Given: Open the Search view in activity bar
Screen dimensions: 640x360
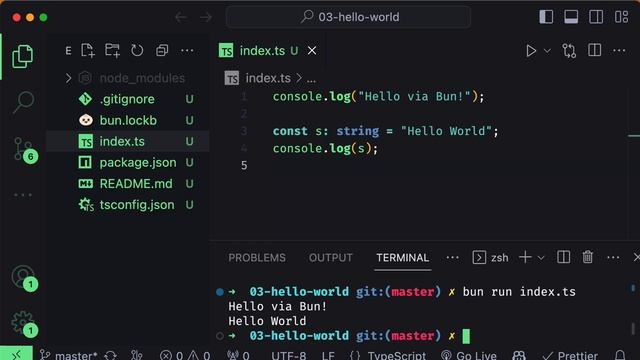Looking at the screenshot, I should click(x=23, y=102).
